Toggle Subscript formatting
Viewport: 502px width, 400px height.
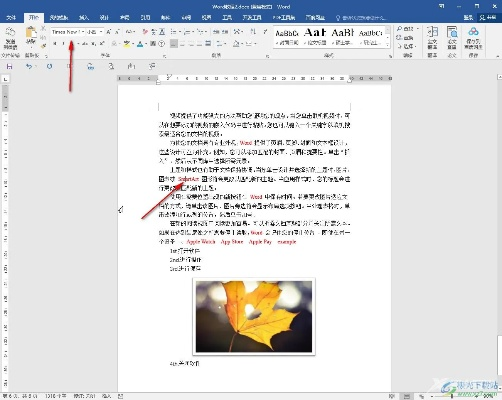tap(94, 44)
